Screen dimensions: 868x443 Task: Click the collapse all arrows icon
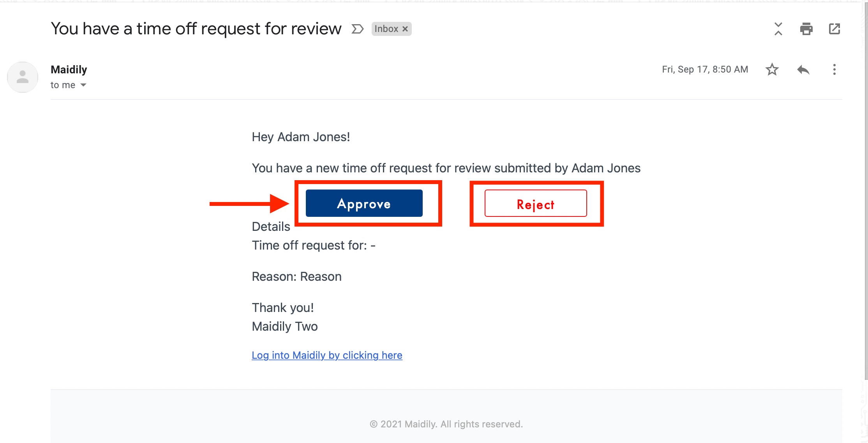click(778, 29)
